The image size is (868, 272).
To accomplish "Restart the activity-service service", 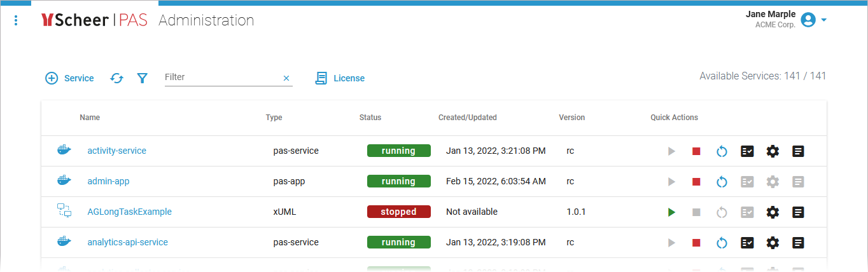I will click(x=722, y=151).
